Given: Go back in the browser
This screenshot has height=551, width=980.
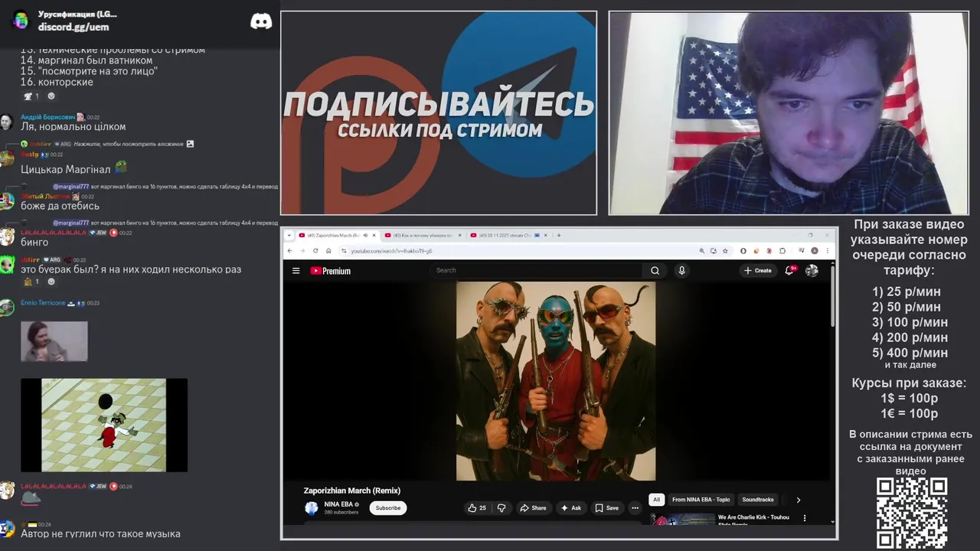Looking at the screenshot, I should 289,250.
